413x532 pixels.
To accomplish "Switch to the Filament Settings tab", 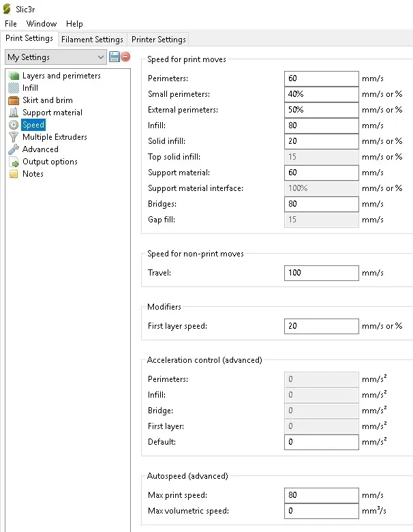I will pos(92,40).
